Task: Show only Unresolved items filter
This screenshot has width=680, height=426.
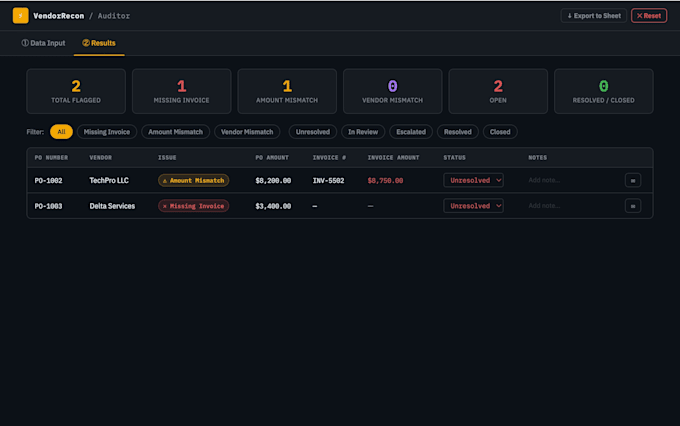Action: pos(313,132)
